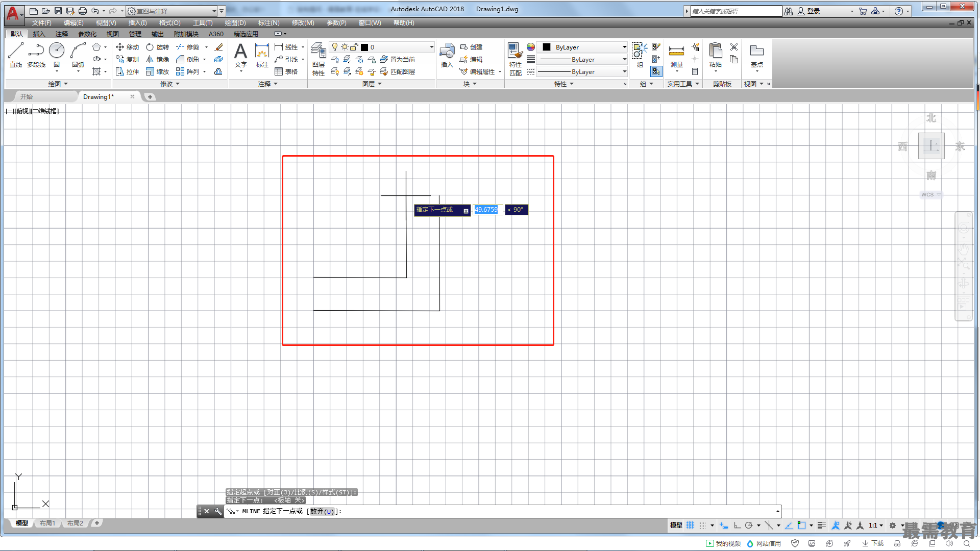Insert a Table (表格)

pyautogui.click(x=286, y=71)
